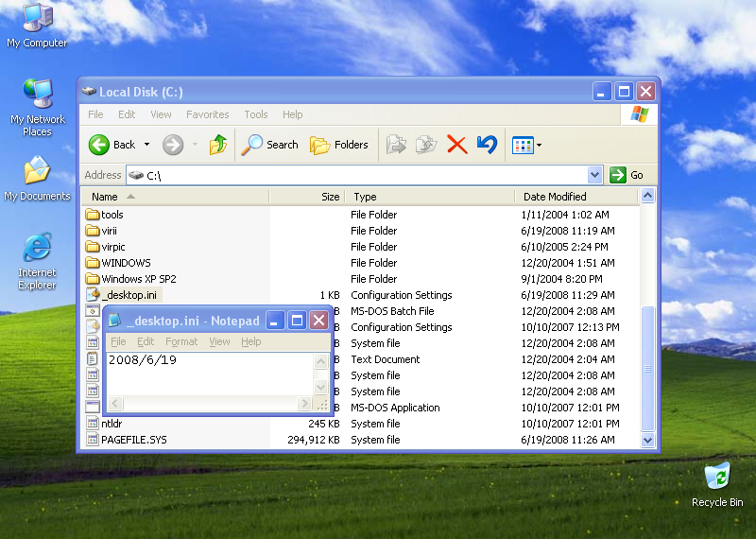Click the blue Undo icon
Viewport: 756px width, 539px height.
(487, 145)
